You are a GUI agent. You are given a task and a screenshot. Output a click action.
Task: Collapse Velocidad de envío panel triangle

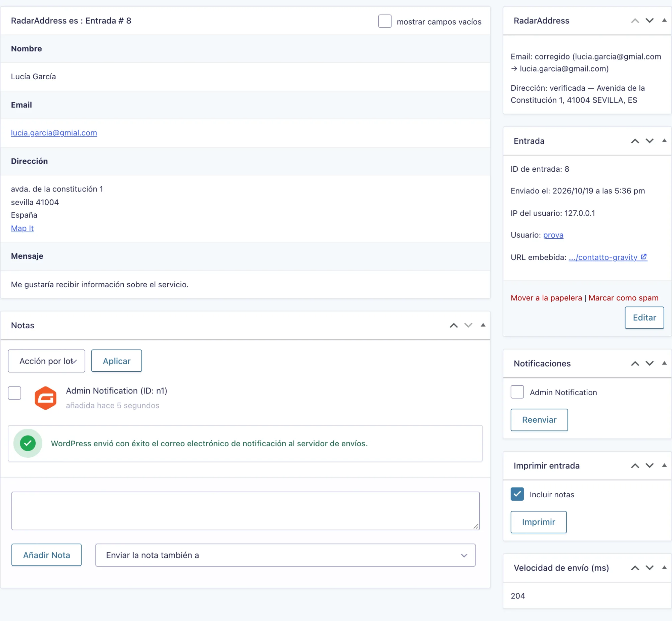664,568
